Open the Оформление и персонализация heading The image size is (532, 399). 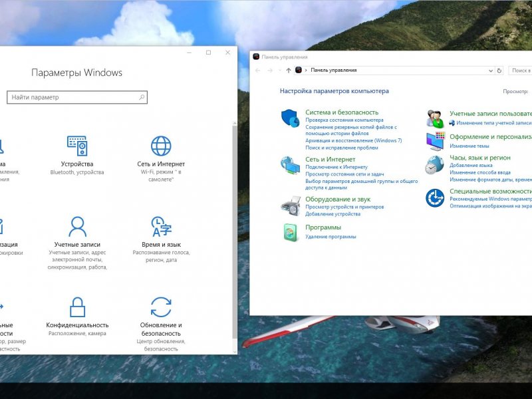pos(491,137)
